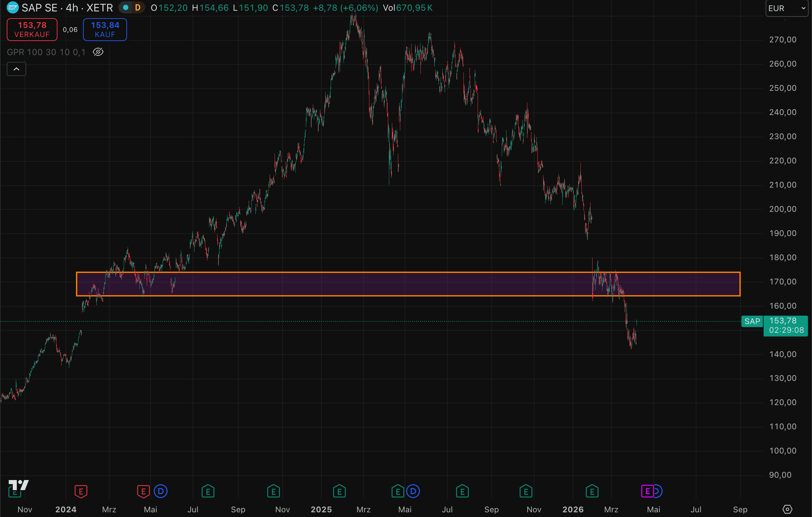Click the magenta upcoming earnings marker before Mai 2026
Viewport: 812px width, 517px height.
coord(647,491)
